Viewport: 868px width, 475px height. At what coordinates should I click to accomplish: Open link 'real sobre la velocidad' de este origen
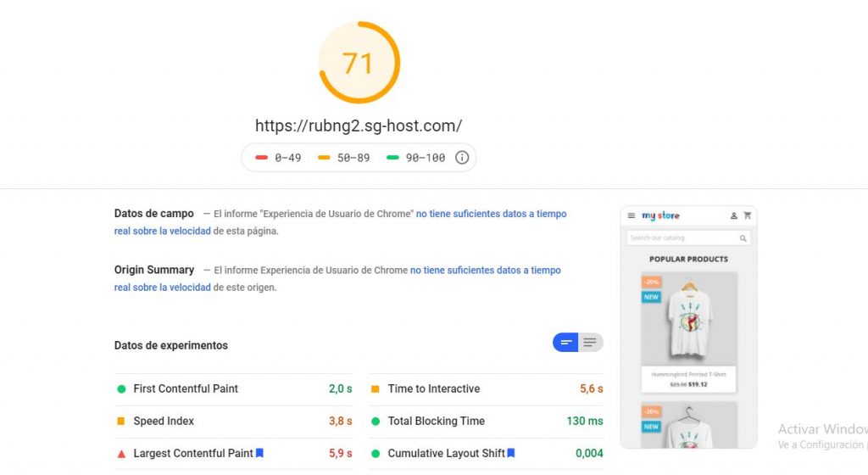(162, 288)
